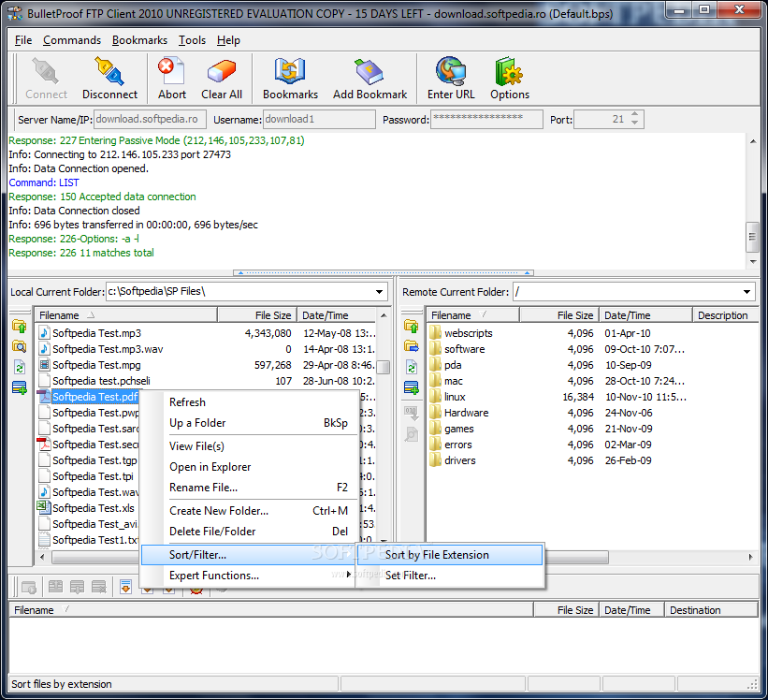Screen dimensions: 768x700
Task: Click the grayed Connect toolbar icon
Action: tap(46, 71)
